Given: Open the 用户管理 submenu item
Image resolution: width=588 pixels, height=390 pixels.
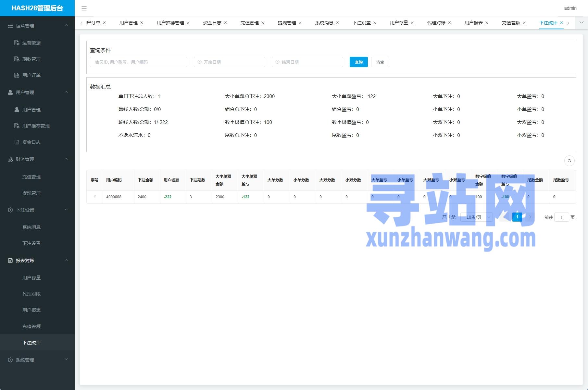Looking at the screenshot, I should [37, 110].
